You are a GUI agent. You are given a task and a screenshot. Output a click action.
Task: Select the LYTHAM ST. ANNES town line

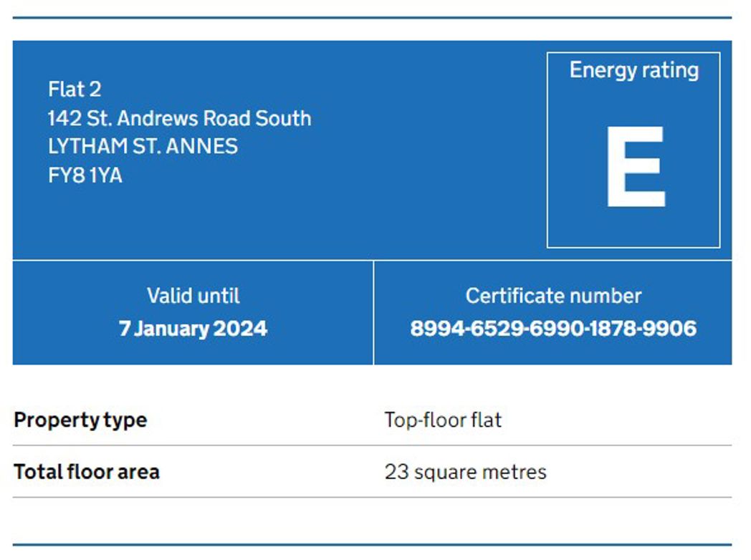tap(143, 147)
